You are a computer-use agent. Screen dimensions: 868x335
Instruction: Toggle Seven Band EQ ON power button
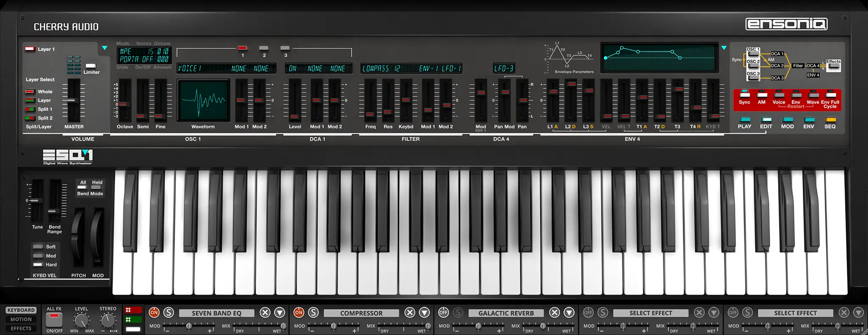pos(154,313)
